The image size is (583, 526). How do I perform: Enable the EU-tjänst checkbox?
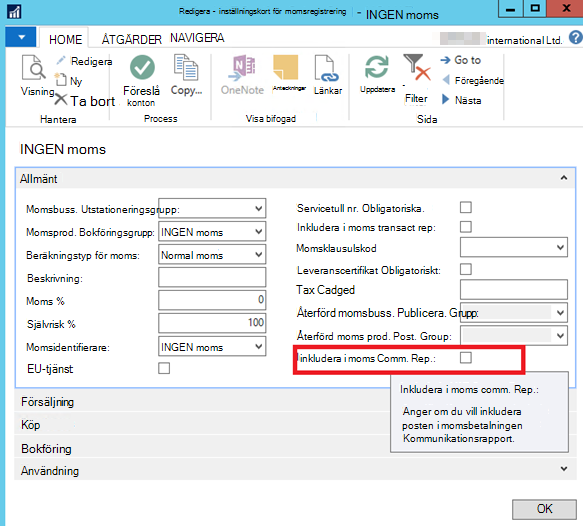[164, 368]
